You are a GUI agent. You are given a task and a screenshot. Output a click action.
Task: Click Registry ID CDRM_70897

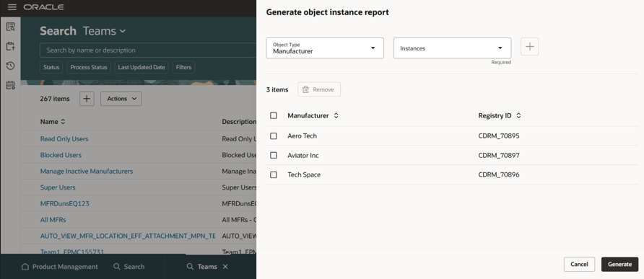coord(499,156)
